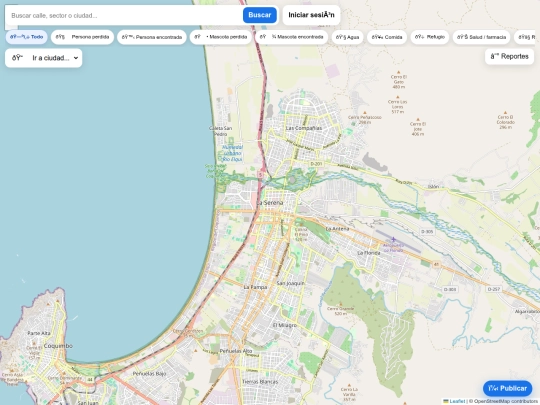
Task: Click the D-303 road shield
Action: (x=450, y=289)
